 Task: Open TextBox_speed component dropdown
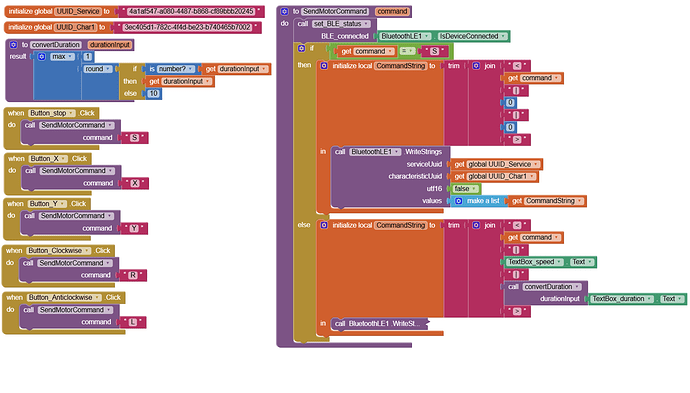click(559, 262)
